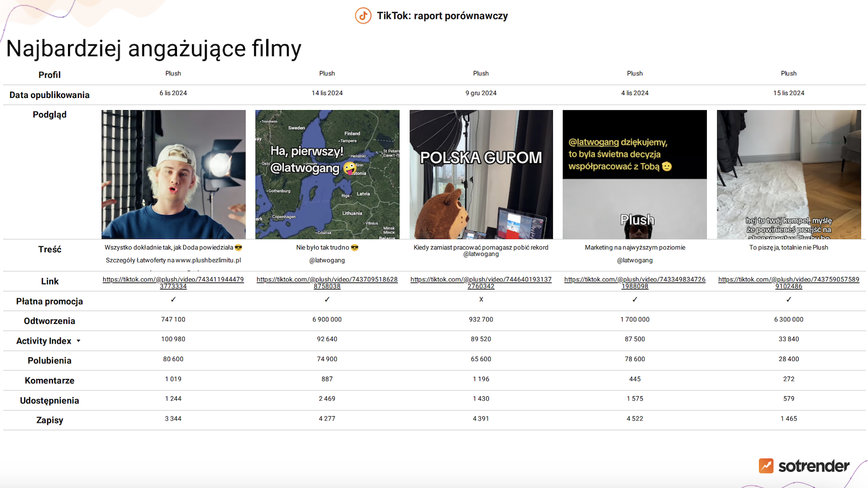The height and width of the screenshot is (488, 868).
Task: Select the Zapisy row label
Action: coord(50,420)
